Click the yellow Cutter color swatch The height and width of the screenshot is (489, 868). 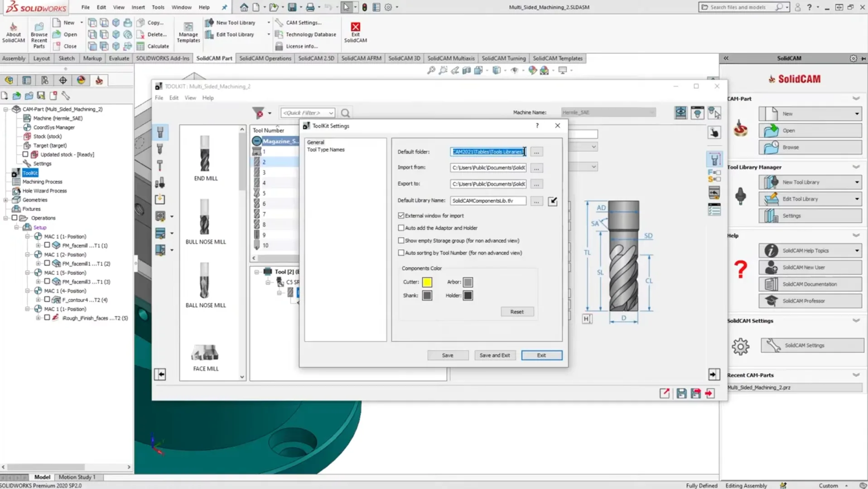[x=427, y=282]
